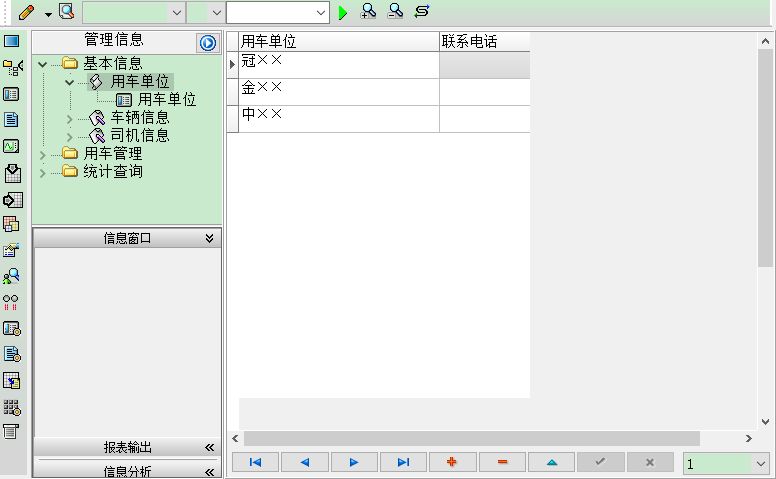Go to the first record
The width and height of the screenshot is (776, 479).
pyautogui.click(x=255, y=462)
